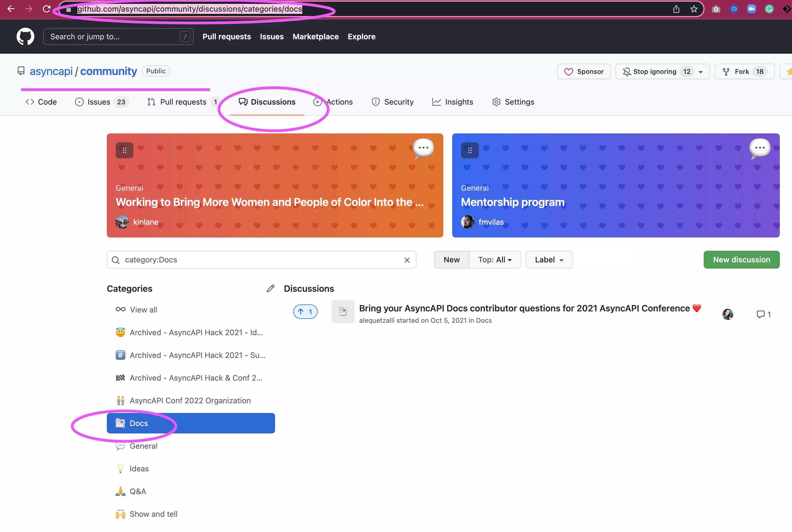Open the asyncapi organization link
792x532 pixels.
51,71
